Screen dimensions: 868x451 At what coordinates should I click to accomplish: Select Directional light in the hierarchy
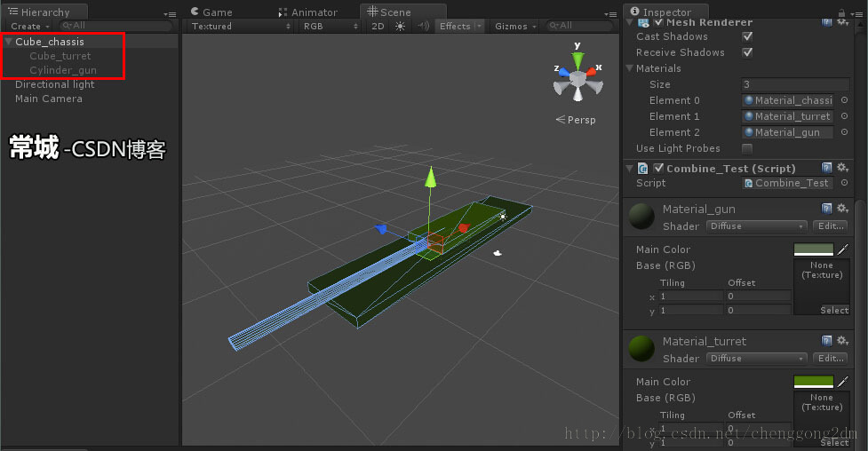click(x=55, y=84)
